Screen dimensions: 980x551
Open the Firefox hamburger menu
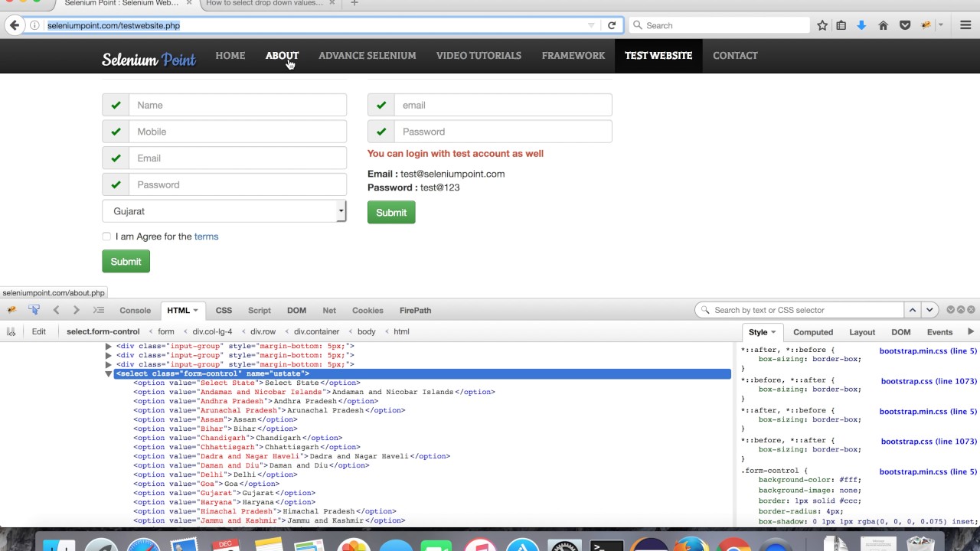965,25
